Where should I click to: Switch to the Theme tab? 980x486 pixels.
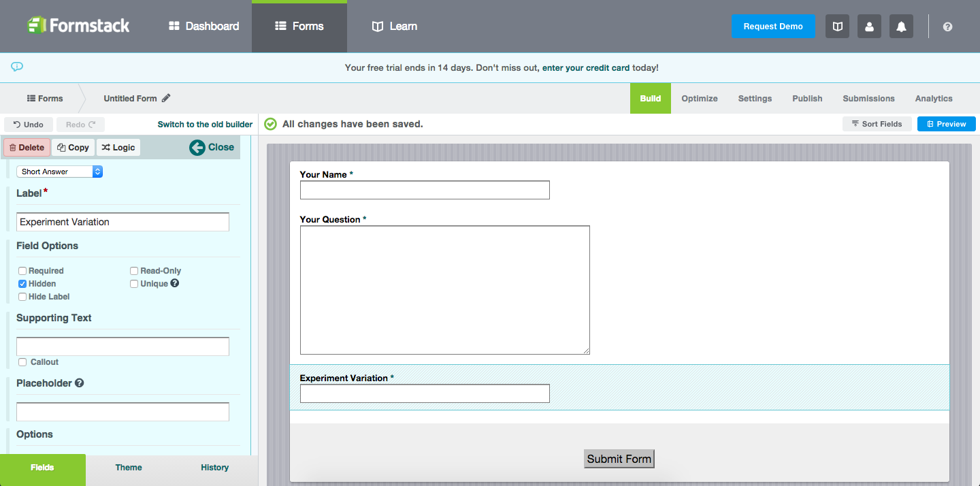[129, 468]
